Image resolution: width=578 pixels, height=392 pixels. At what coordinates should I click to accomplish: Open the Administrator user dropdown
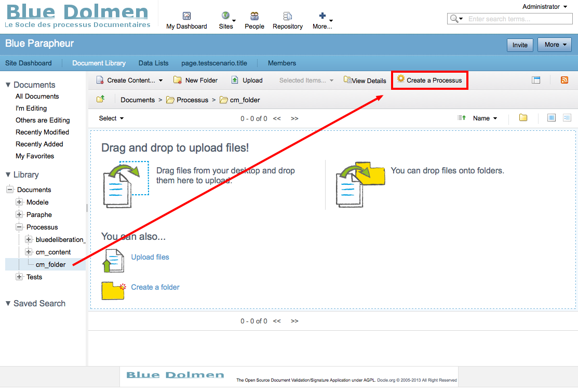point(545,7)
